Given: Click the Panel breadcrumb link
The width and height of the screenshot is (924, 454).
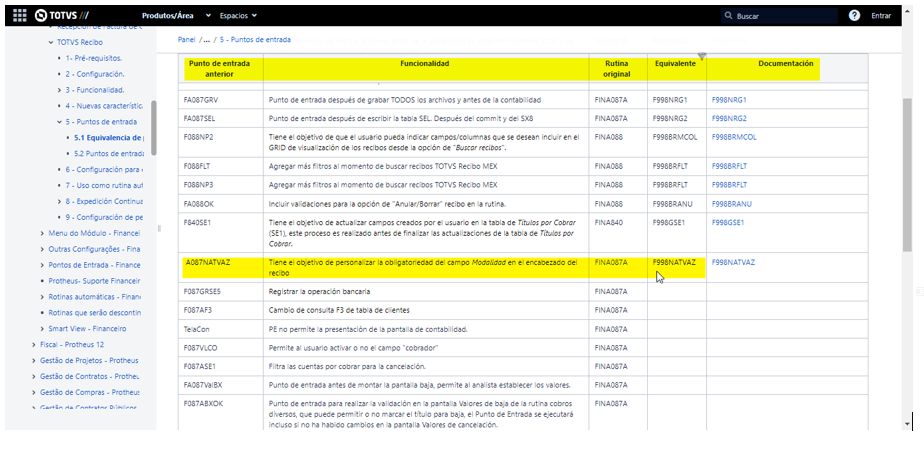Looking at the screenshot, I should pyautogui.click(x=186, y=40).
